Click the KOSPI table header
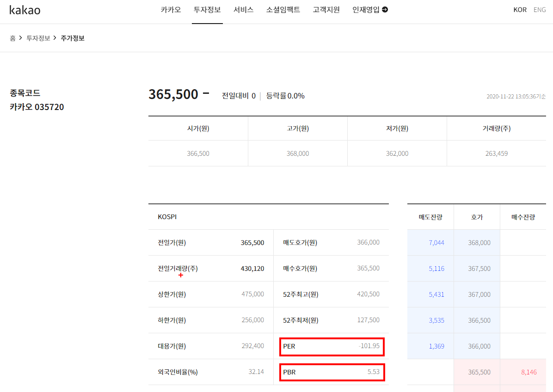Viewport: 553px width, 392px height. (167, 217)
